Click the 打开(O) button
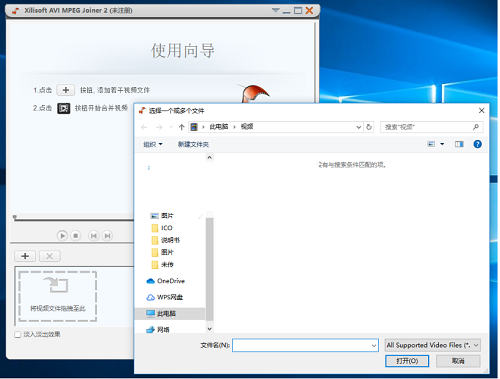 (x=407, y=361)
